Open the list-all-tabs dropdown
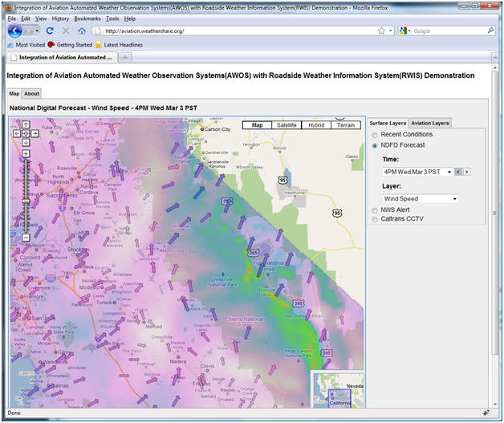Image resolution: width=504 pixels, height=423 pixels. coord(495,58)
